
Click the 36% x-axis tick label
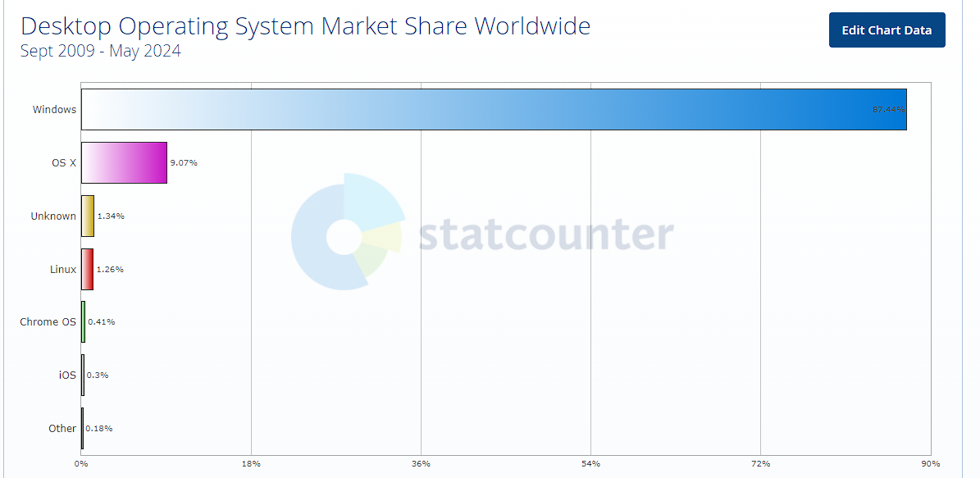[422, 463]
